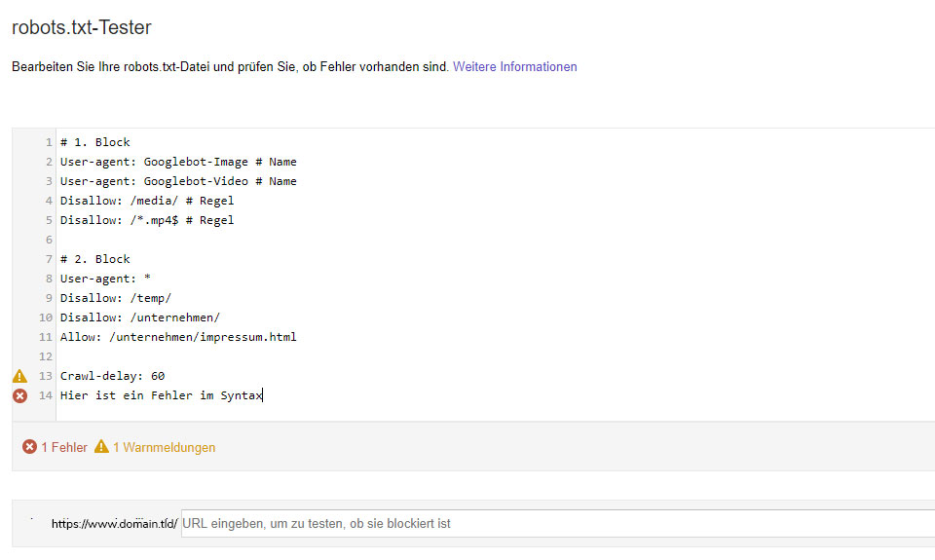935x560 pixels.
Task: Click line 'Disallow: /media/ # Regel'
Action: pyautogui.click(x=147, y=201)
